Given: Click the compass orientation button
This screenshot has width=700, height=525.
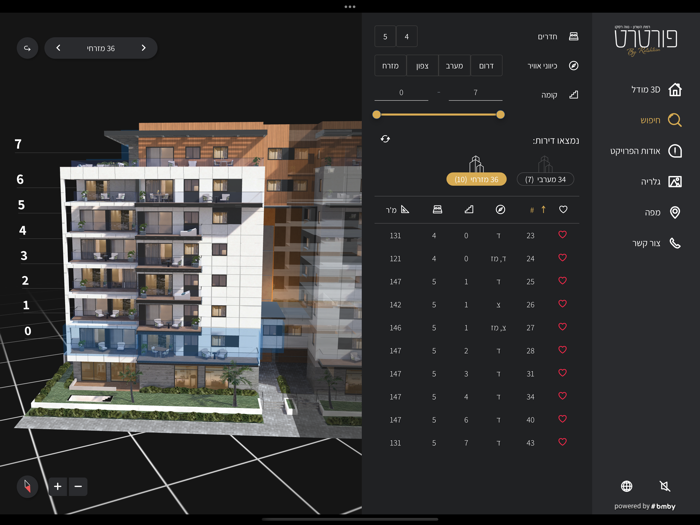Looking at the screenshot, I should (x=27, y=486).
